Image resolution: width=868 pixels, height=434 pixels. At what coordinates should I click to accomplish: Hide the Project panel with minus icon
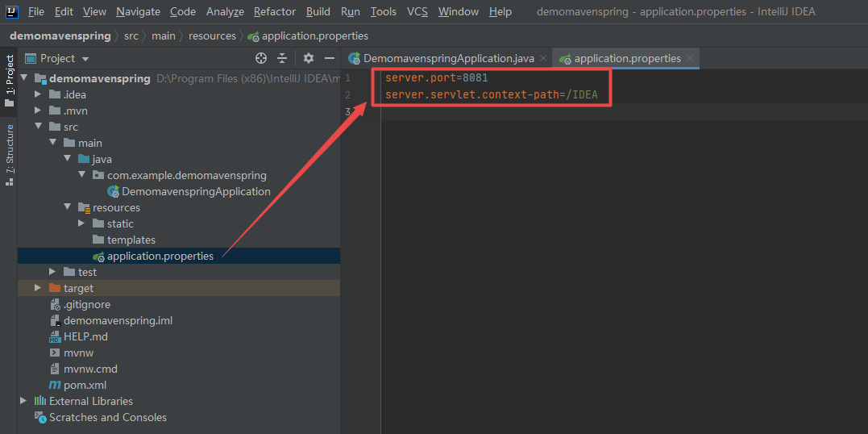click(330, 58)
